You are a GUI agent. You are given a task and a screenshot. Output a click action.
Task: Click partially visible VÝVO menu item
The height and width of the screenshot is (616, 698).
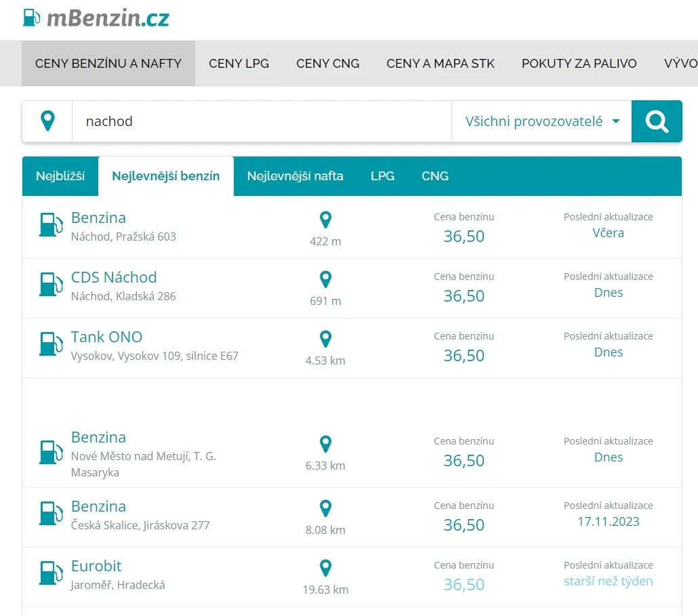coord(680,63)
